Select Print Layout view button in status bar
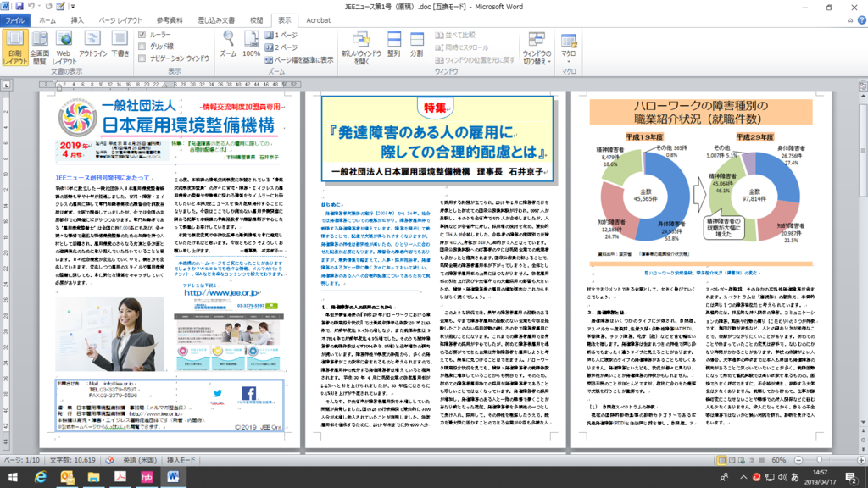 click(721, 460)
